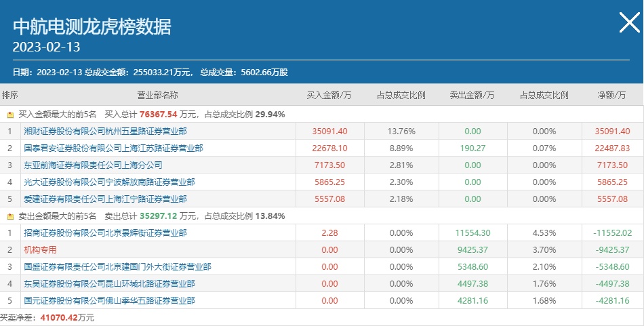Screen dimensions: 644x326
Task: Open 光大证券宁波解放南路证券营业部 link
Action: [x=109, y=182]
